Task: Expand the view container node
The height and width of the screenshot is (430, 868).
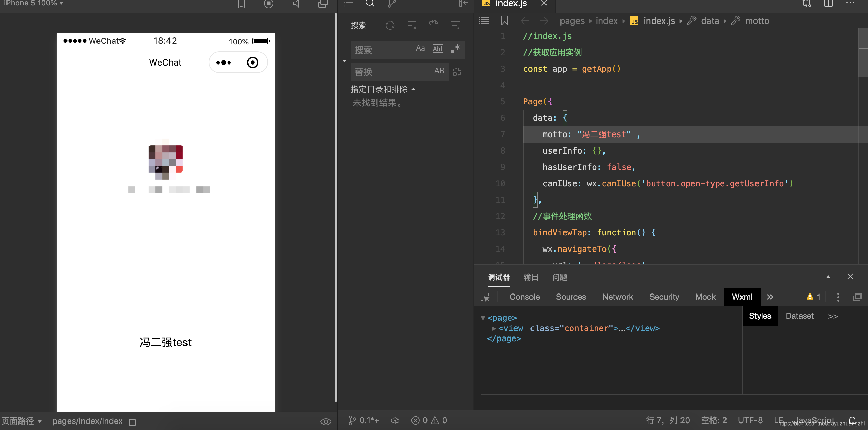Action: pos(493,328)
